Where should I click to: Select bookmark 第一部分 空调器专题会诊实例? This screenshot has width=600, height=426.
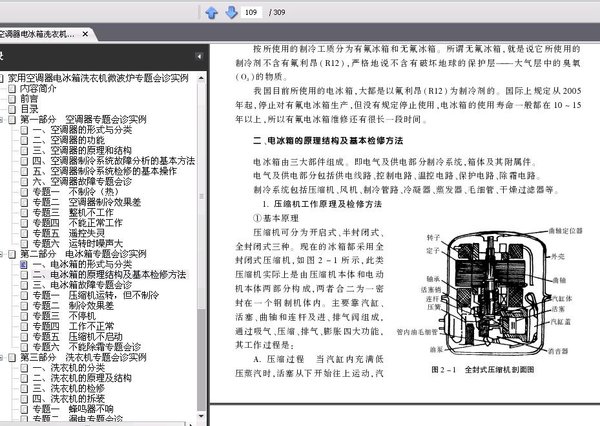tap(83, 119)
